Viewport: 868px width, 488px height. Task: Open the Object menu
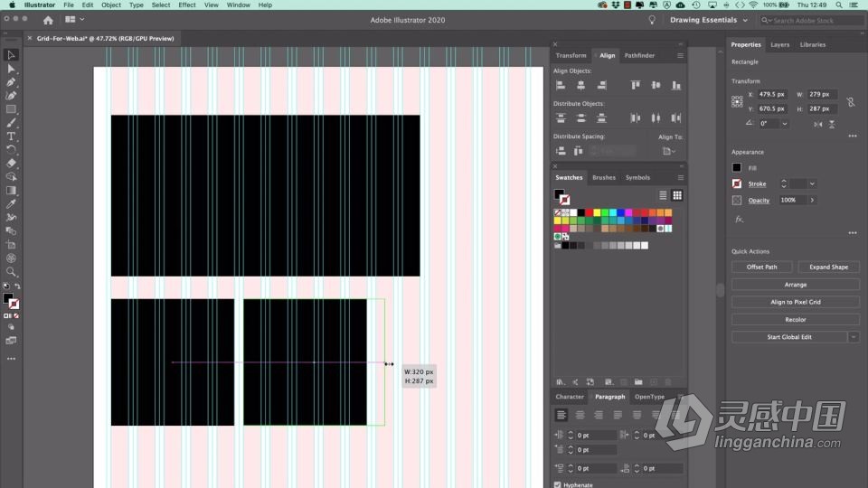(x=110, y=5)
